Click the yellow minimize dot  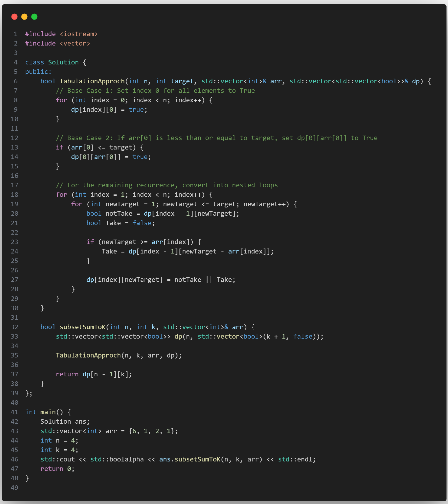pos(24,17)
